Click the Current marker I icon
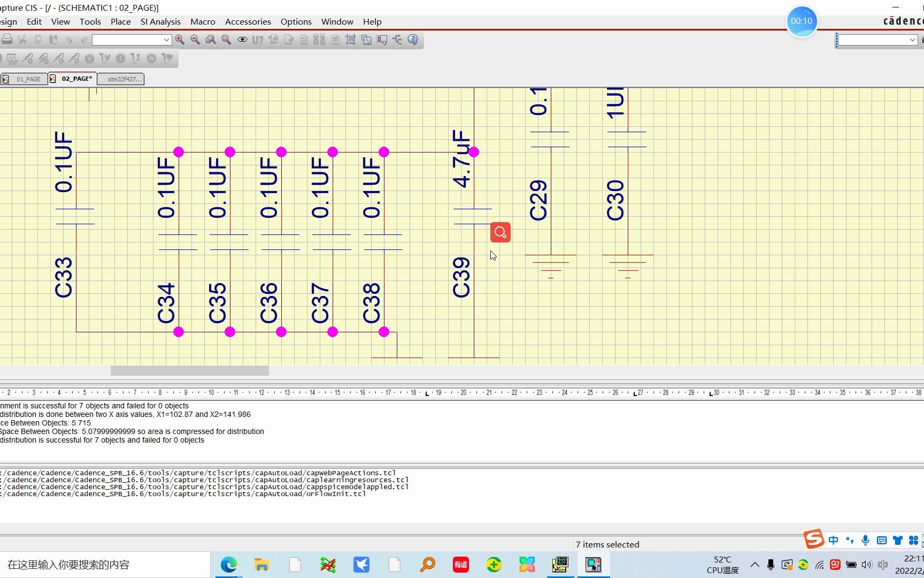The image size is (924, 578). (120, 58)
